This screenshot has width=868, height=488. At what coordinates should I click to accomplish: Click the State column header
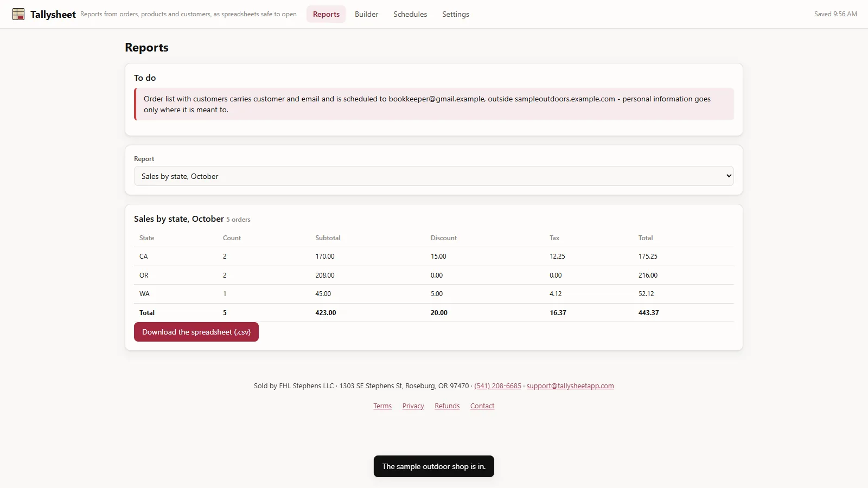click(146, 238)
